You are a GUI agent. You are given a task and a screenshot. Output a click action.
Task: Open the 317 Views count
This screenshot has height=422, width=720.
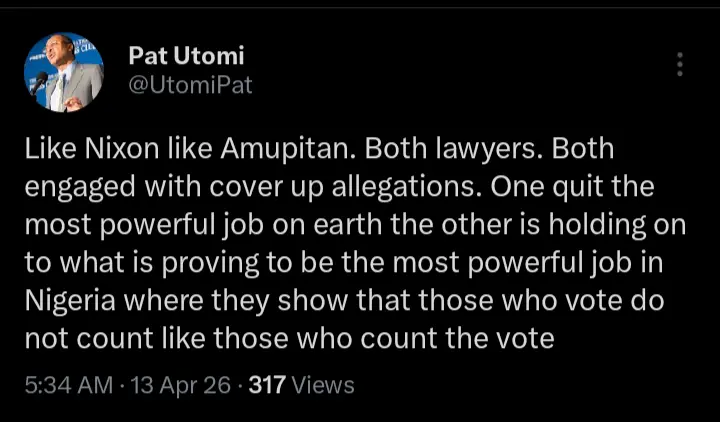pyautogui.click(x=301, y=385)
